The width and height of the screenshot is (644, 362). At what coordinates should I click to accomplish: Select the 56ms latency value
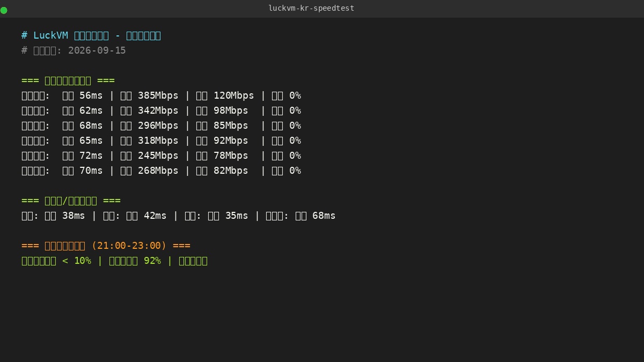(91, 95)
